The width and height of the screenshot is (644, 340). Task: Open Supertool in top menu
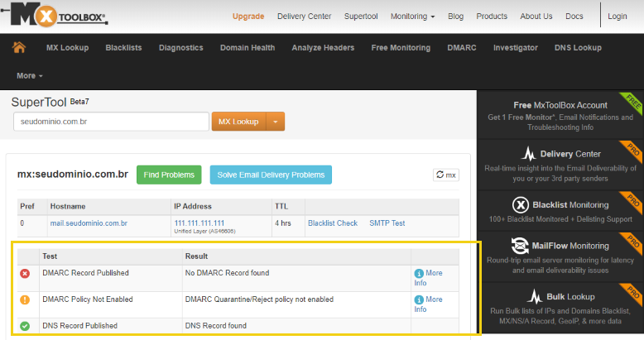[361, 17]
